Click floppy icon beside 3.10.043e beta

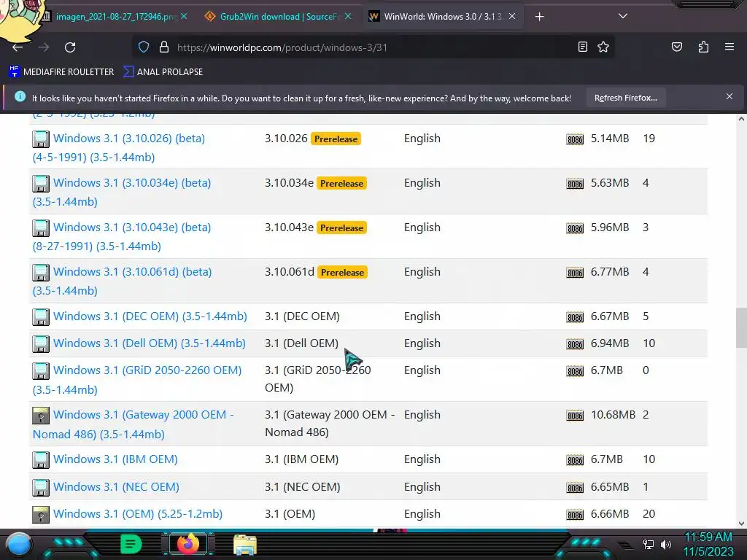(41, 228)
